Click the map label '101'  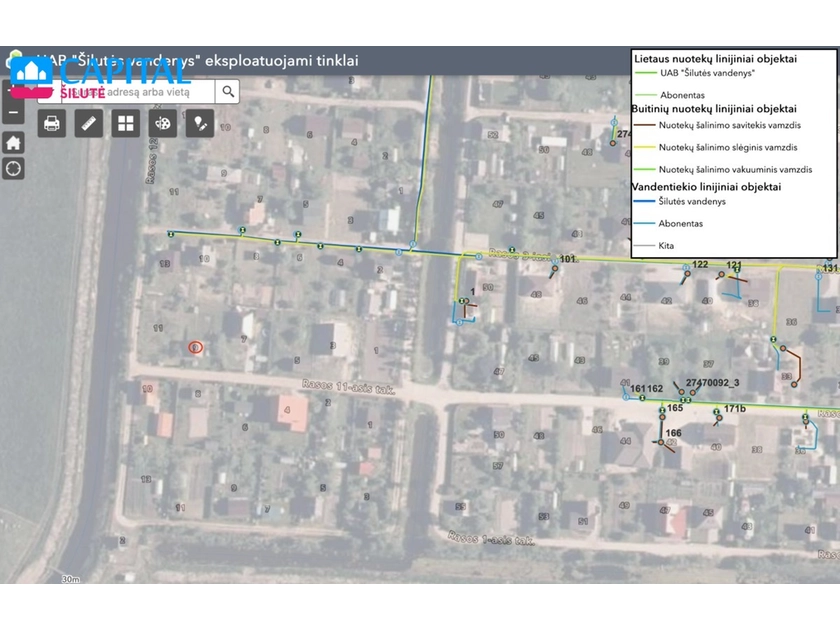click(x=567, y=259)
